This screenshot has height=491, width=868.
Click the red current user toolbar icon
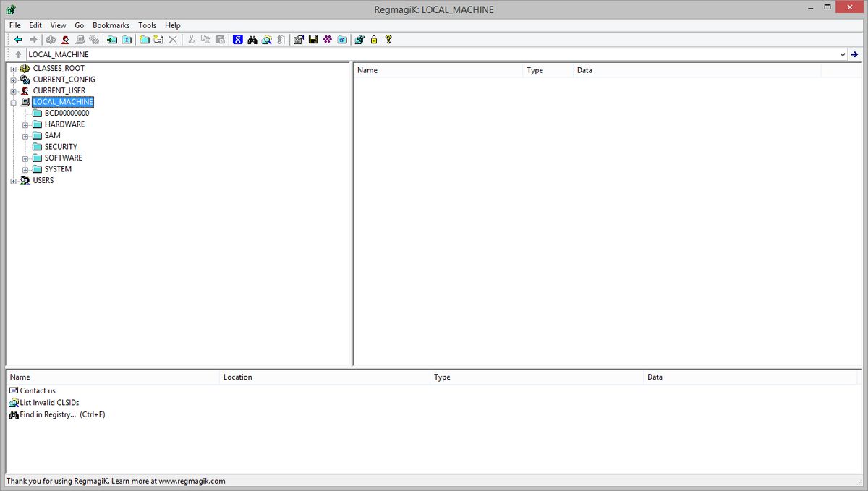tap(65, 40)
